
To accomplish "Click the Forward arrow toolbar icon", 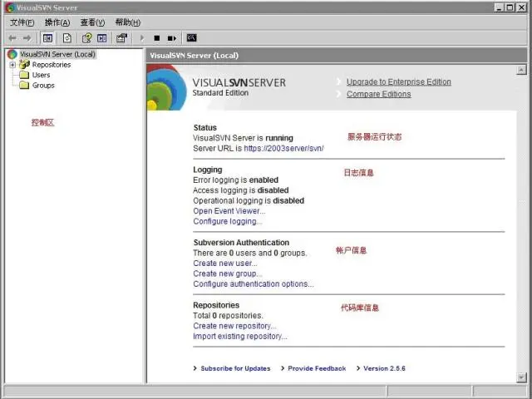I will 27,38.
